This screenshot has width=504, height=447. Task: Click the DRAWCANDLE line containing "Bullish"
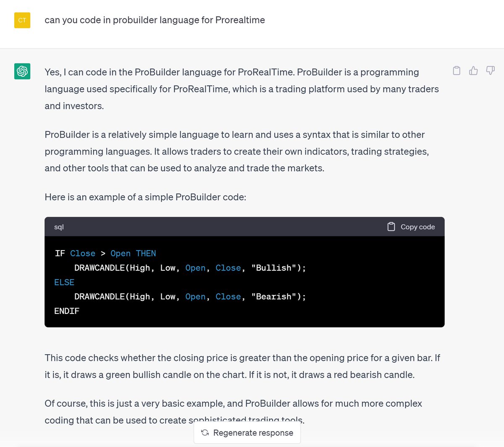coord(190,268)
